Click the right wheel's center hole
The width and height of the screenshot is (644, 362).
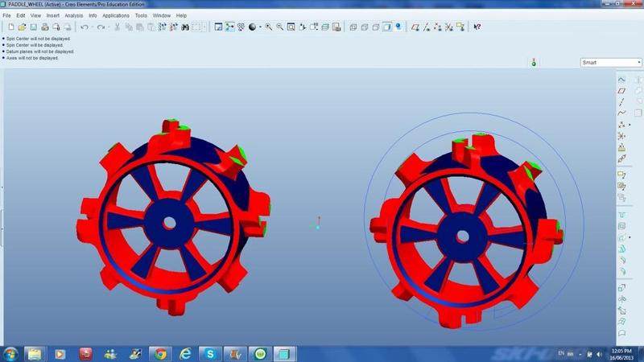463,237
